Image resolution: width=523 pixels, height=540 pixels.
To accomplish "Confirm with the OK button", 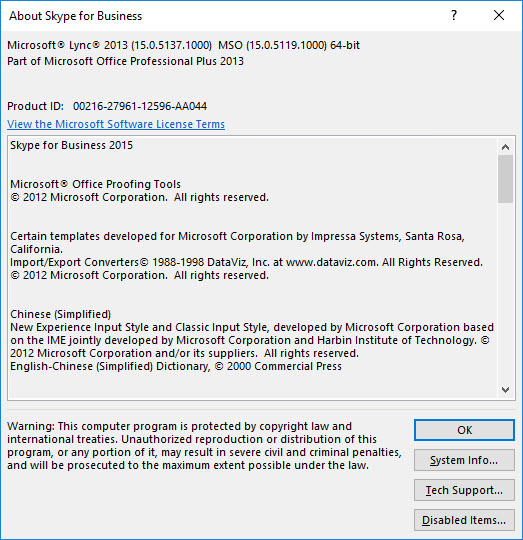I will click(464, 430).
